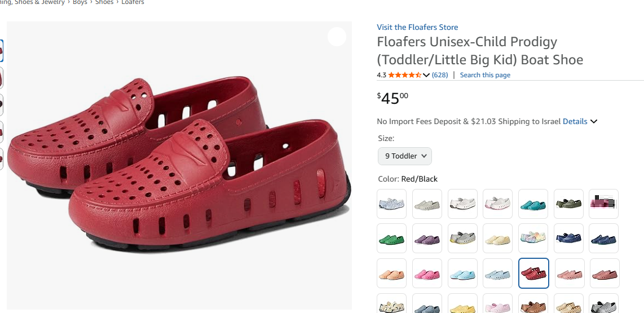This screenshot has width=644, height=313.
Task: Open the Size dropdown showing 9 Toddler
Action: [x=404, y=156]
